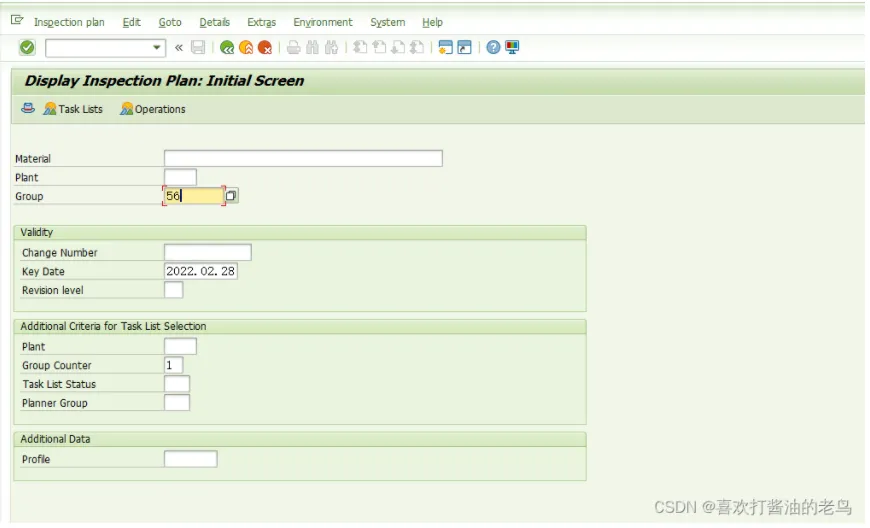The width and height of the screenshot is (870, 528).
Task: Click the Profile input field
Action: (x=191, y=459)
